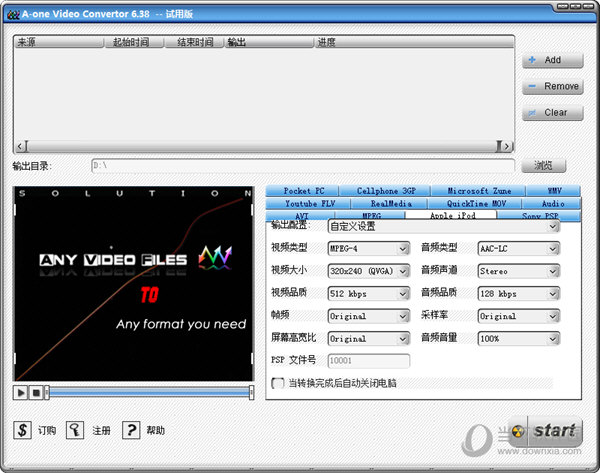
Task: Open the 音频品质 128 kbps dropdown
Action: point(553,294)
